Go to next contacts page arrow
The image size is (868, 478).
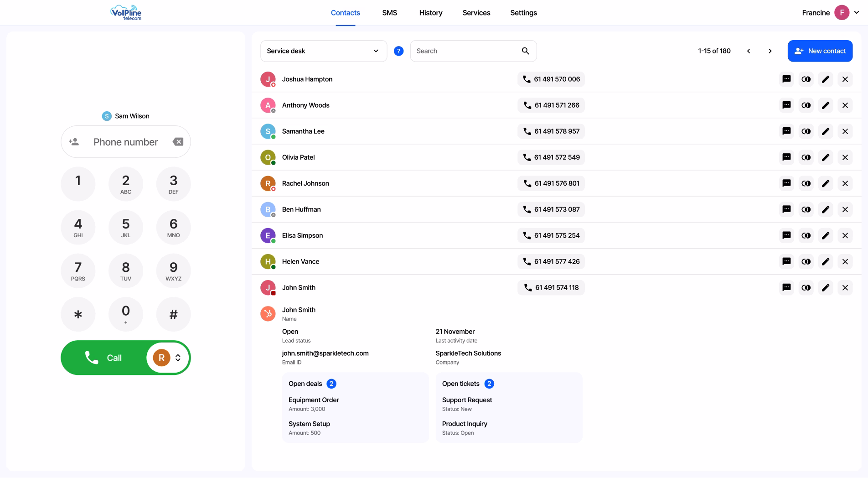tap(770, 51)
